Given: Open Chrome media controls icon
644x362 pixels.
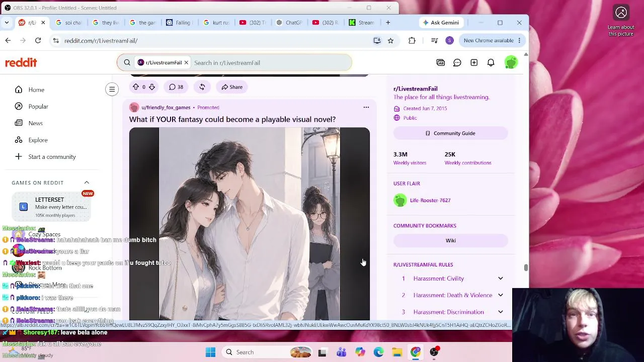Looking at the screenshot, I should point(435,41).
